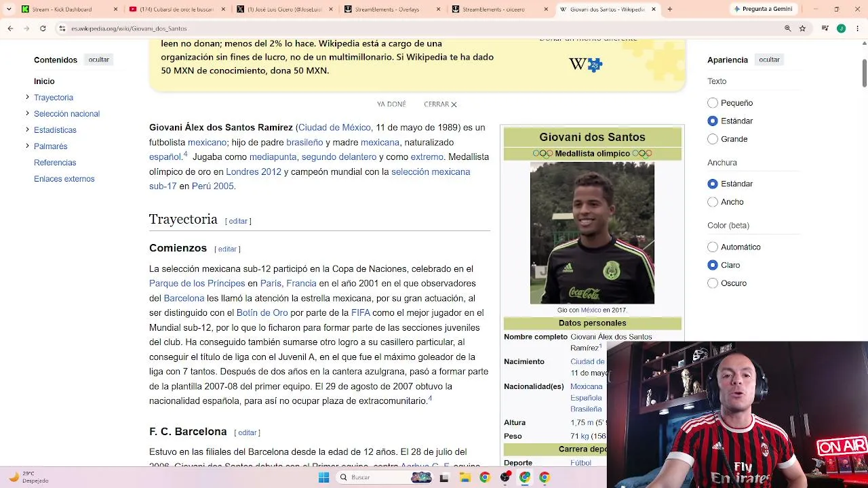
Task: Click YA DONÉ on the donation banner
Action: pos(391,104)
